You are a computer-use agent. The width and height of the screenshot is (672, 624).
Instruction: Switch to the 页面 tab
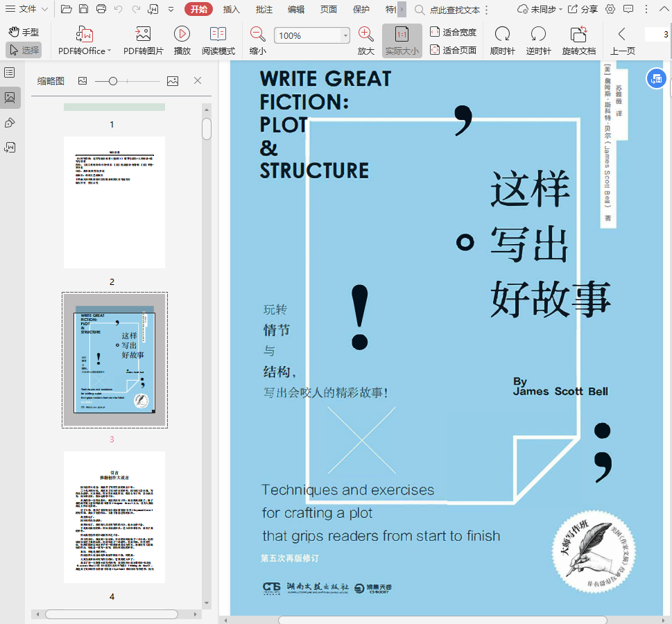(x=329, y=9)
